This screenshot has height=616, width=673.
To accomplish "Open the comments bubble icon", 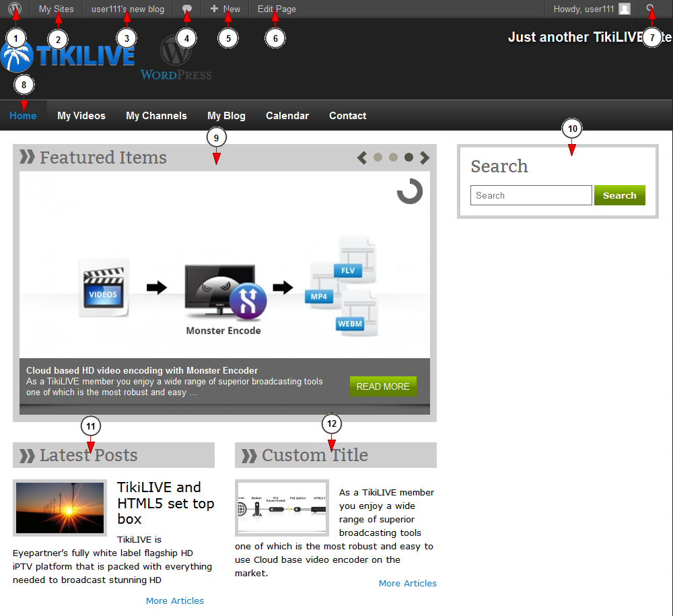I will click(186, 9).
